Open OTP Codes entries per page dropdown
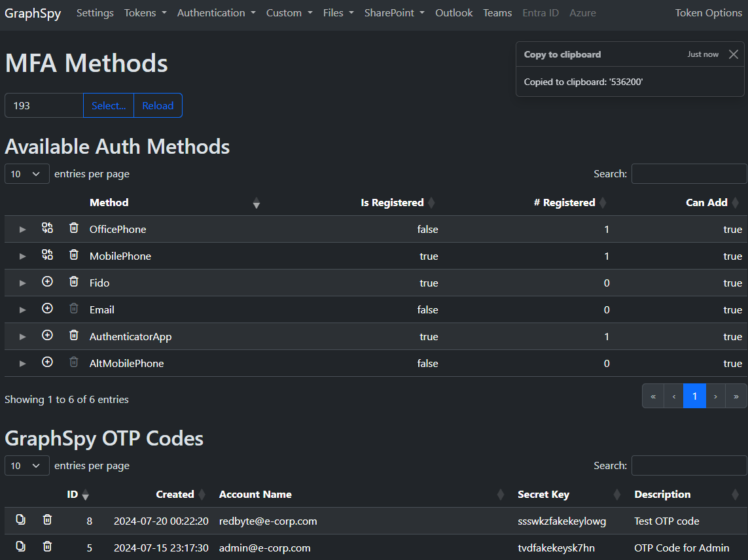 click(x=27, y=466)
